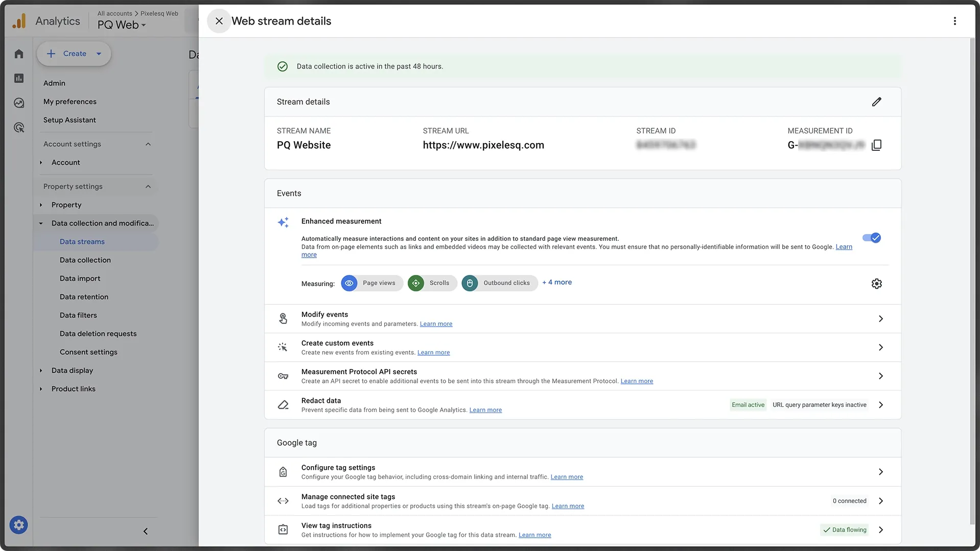980x551 pixels.
Task: Close the Web stream details panel
Action: point(219,21)
